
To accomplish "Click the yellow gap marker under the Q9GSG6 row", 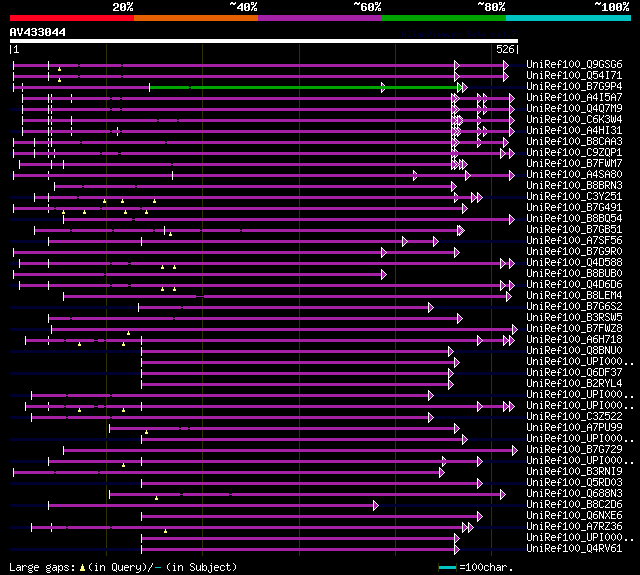I will (x=60, y=69).
